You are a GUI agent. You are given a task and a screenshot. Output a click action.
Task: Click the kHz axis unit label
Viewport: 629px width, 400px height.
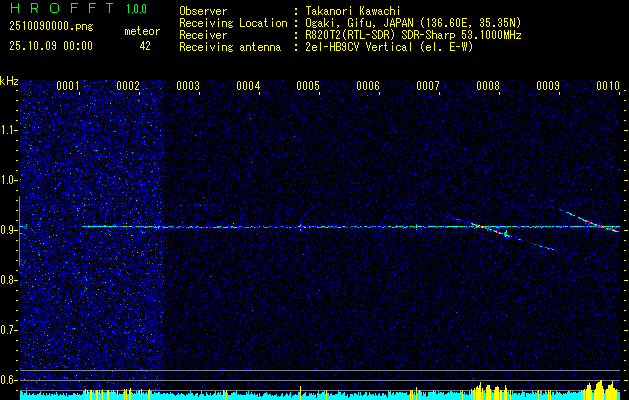click(9, 81)
